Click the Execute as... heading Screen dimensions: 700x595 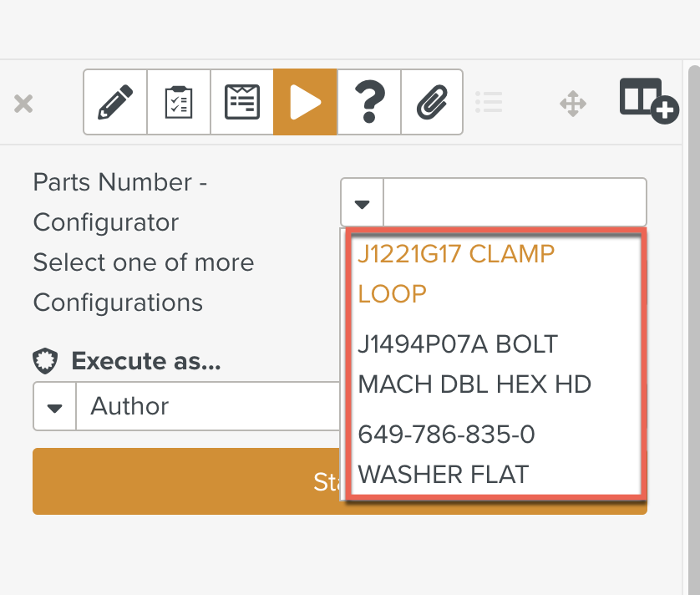click(146, 361)
